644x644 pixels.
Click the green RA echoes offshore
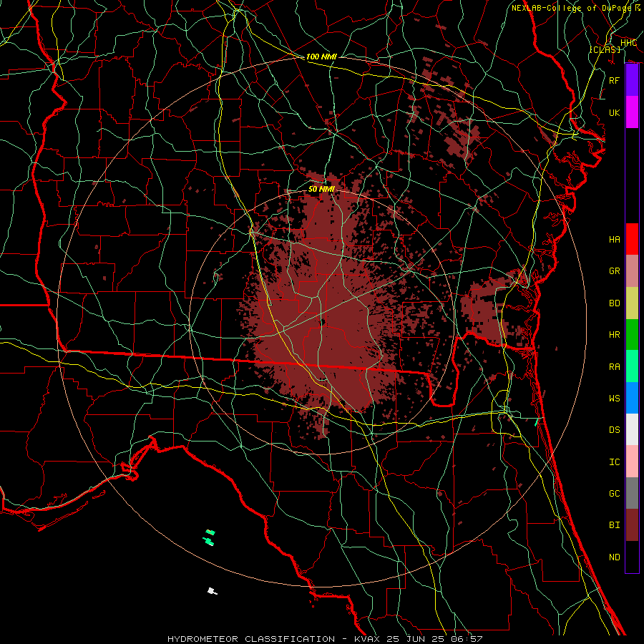pos(210,537)
